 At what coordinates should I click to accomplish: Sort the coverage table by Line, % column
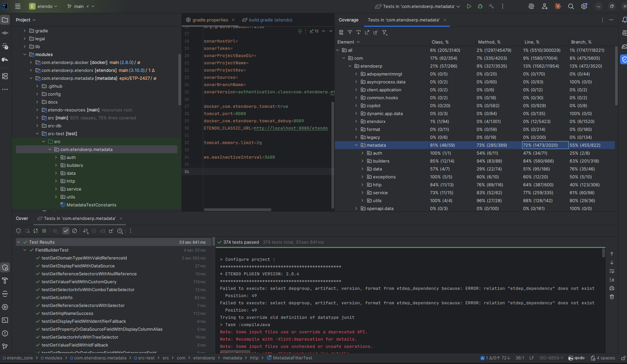click(532, 42)
